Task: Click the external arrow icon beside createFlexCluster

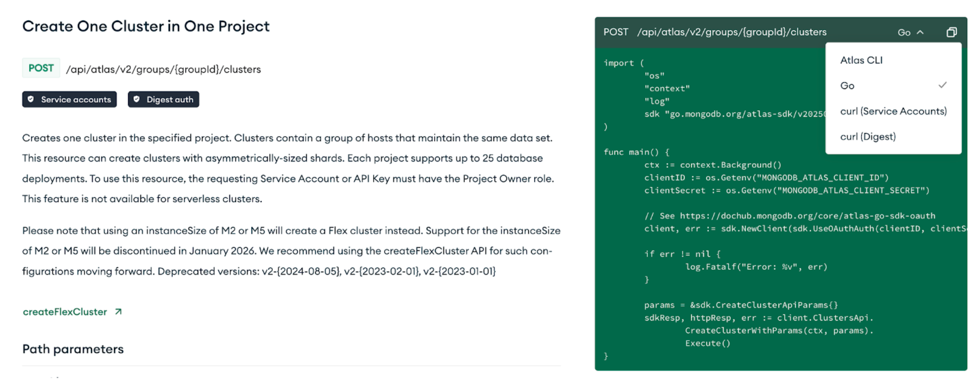Action: [x=118, y=312]
